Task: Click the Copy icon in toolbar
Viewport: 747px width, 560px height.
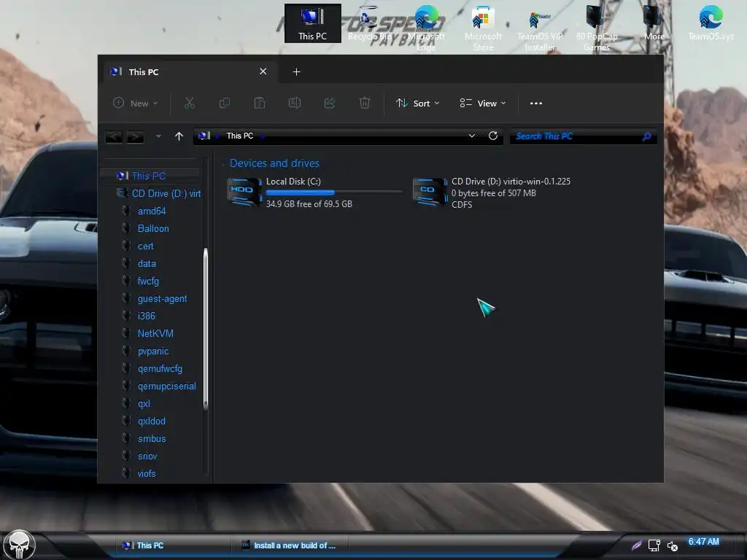Action: (225, 103)
